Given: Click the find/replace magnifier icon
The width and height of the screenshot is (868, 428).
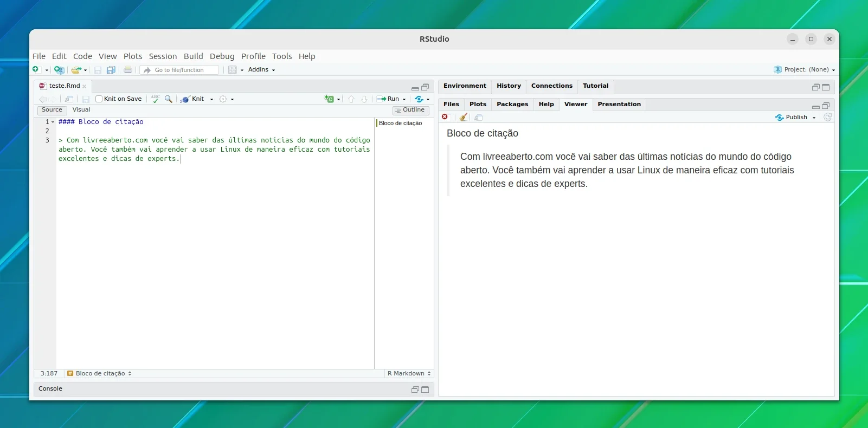Looking at the screenshot, I should coord(169,99).
